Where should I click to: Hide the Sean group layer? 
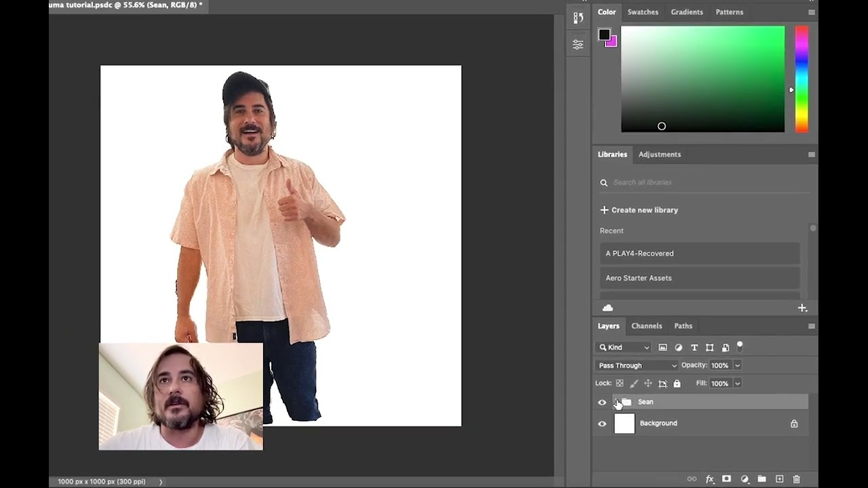click(x=601, y=403)
